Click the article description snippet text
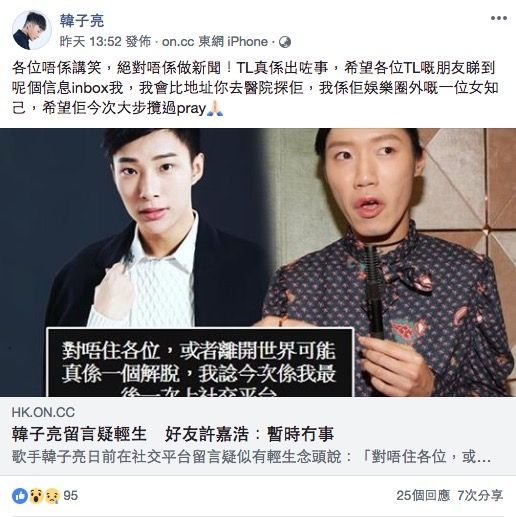The height and width of the screenshot is (517, 516). 252,456
